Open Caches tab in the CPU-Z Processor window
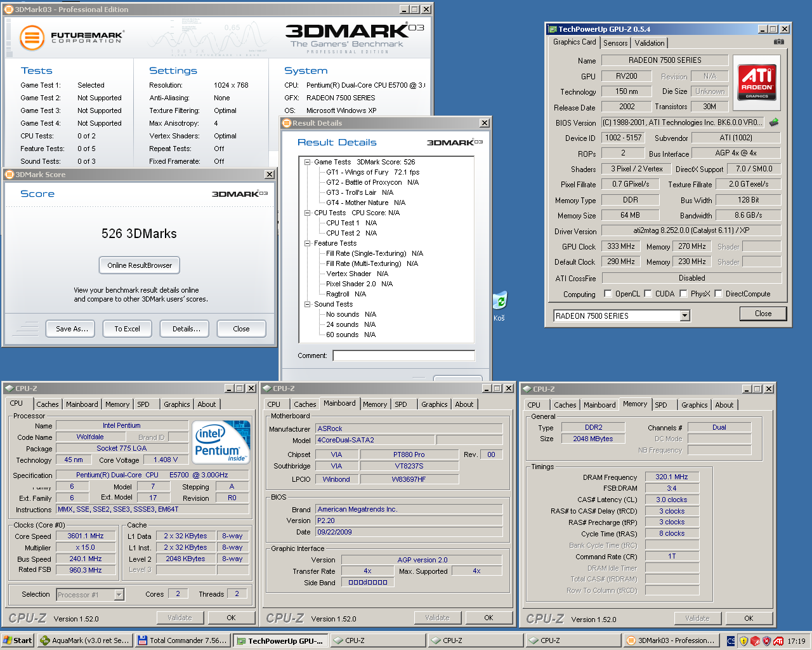The image size is (812, 650). coord(48,404)
